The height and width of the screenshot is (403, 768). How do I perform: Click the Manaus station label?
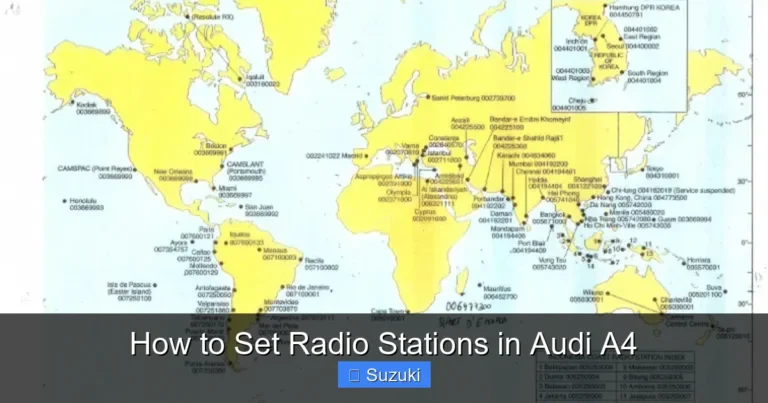(280, 254)
